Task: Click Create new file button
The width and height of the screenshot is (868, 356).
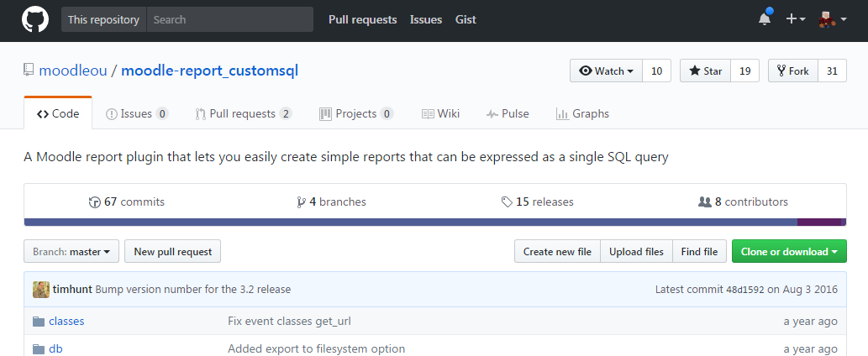Action: 557,252
